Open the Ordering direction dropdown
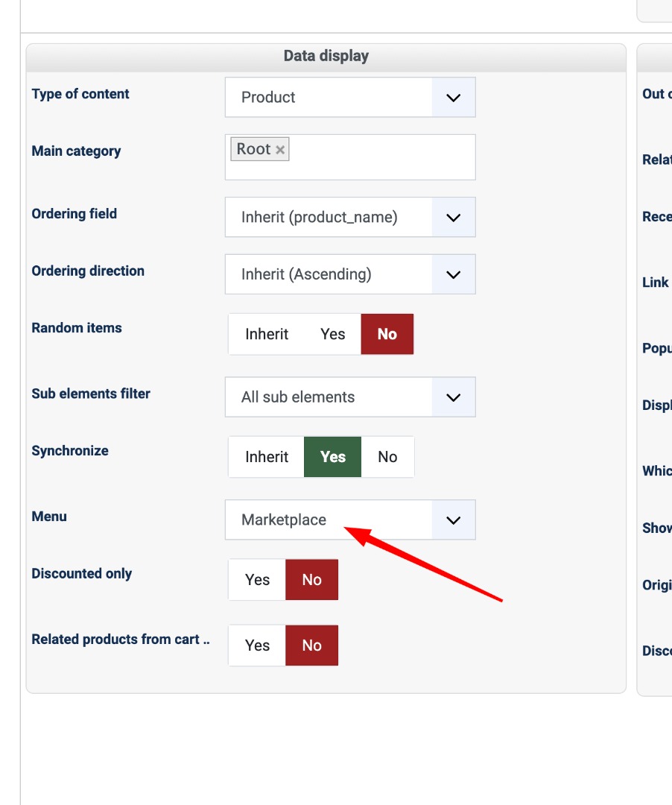The image size is (672, 805). point(453,274)
